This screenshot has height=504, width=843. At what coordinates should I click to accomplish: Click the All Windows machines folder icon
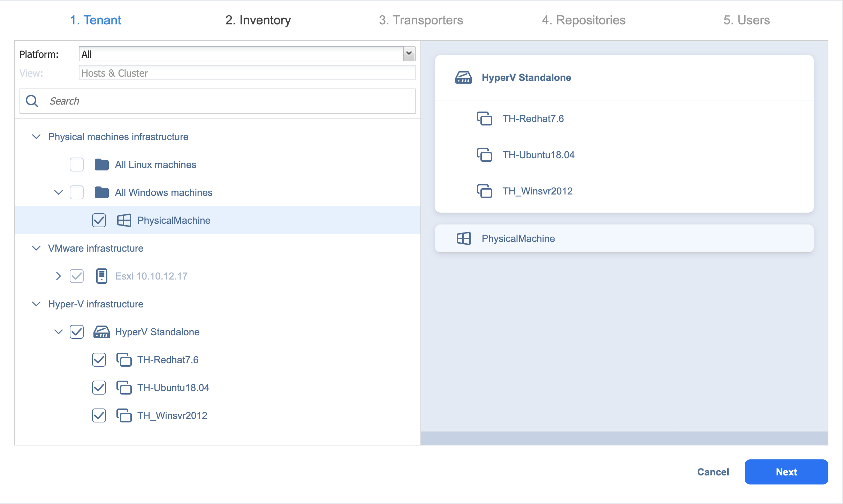[102, 192]
